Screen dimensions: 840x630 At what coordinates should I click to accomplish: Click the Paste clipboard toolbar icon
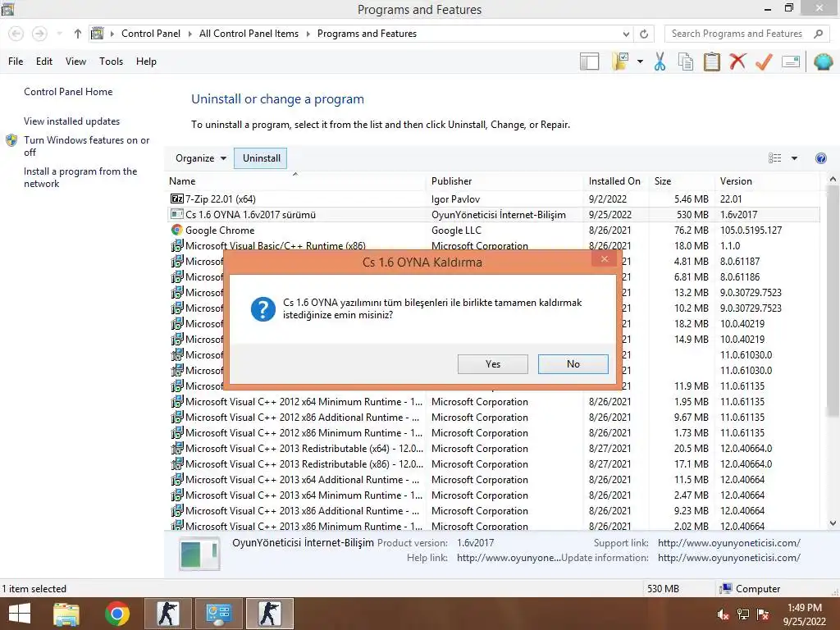(711, 62)
